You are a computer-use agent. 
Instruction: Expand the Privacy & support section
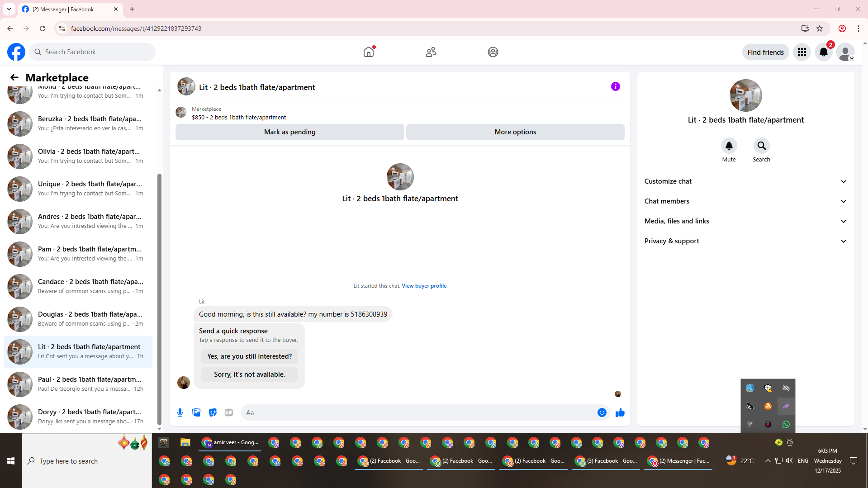click(x=745, y=241)
